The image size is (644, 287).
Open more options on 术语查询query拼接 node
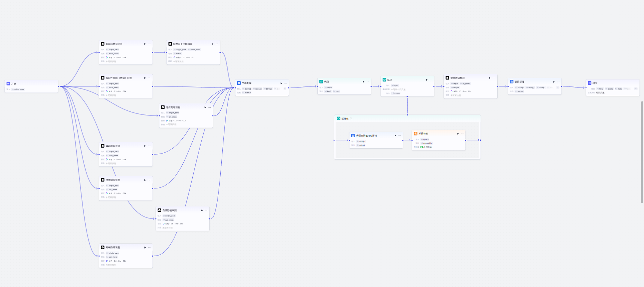click(400, 136)
